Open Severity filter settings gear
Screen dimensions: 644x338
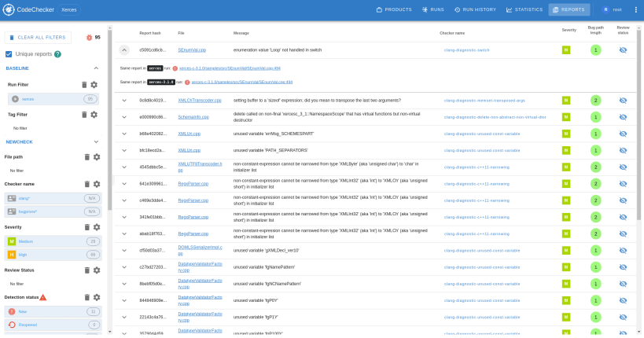coord(97,227)
